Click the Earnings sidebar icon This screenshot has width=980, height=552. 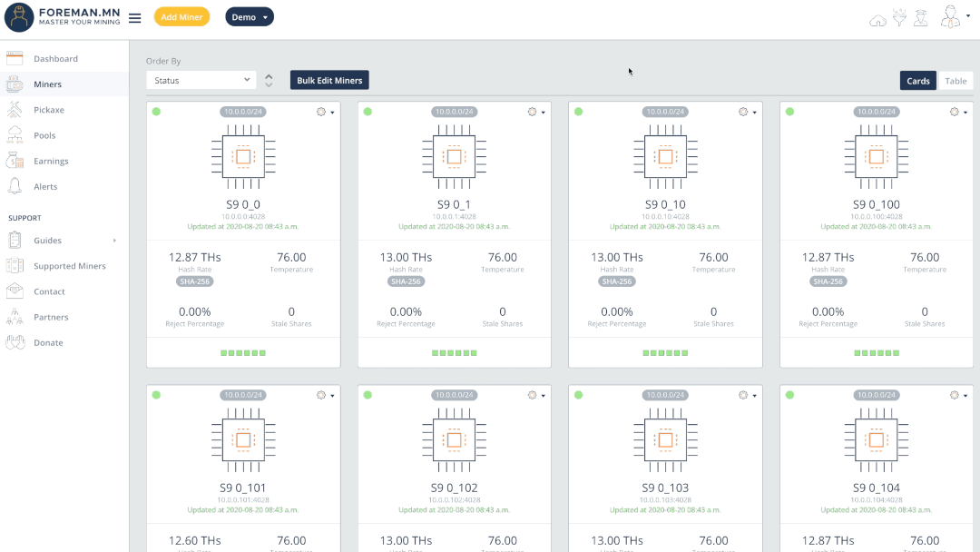[15, 161]
